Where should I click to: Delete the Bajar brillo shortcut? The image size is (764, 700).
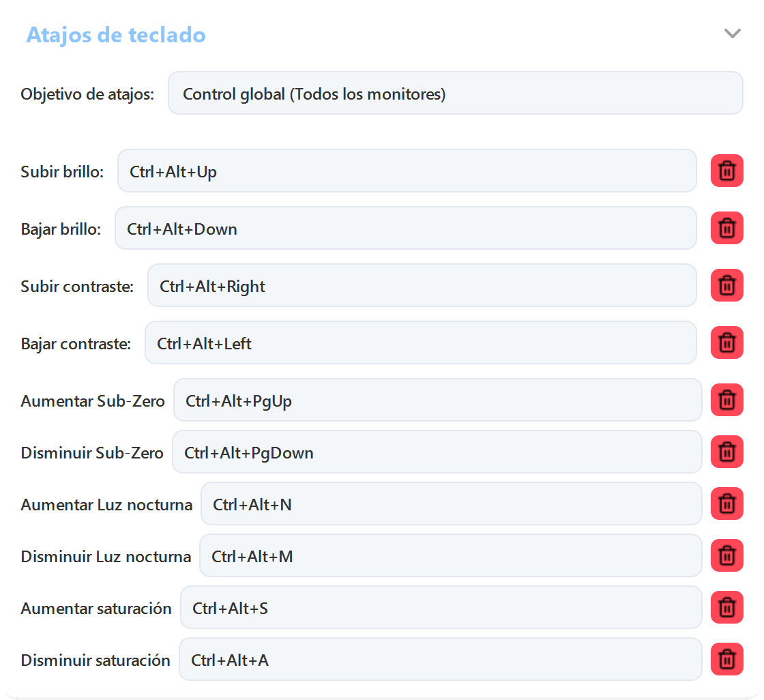tap(726, 228)
